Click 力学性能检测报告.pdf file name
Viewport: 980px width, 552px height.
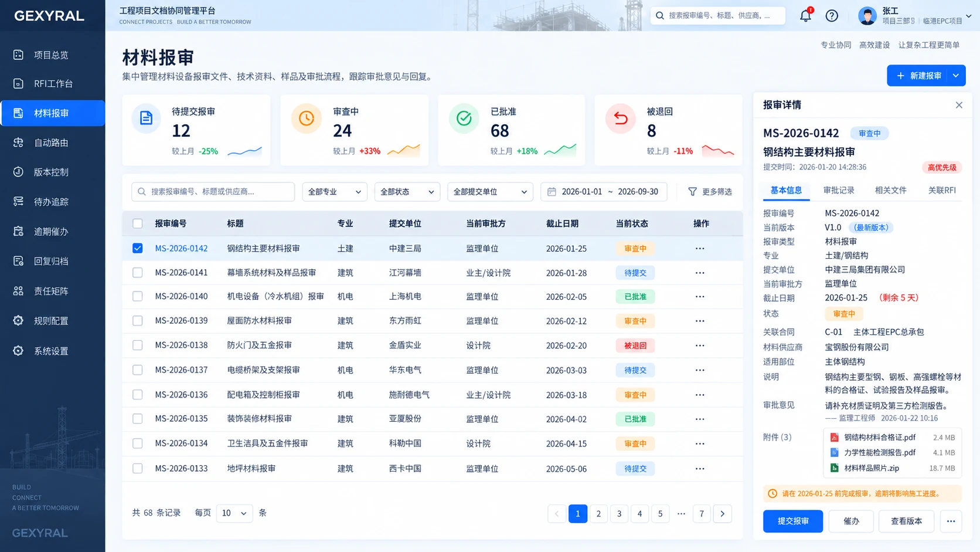pos(880,452)
